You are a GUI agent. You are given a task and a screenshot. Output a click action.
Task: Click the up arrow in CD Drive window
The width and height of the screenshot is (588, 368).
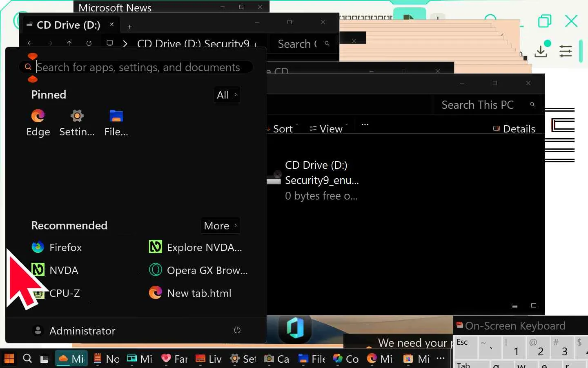tap(69, 43)
